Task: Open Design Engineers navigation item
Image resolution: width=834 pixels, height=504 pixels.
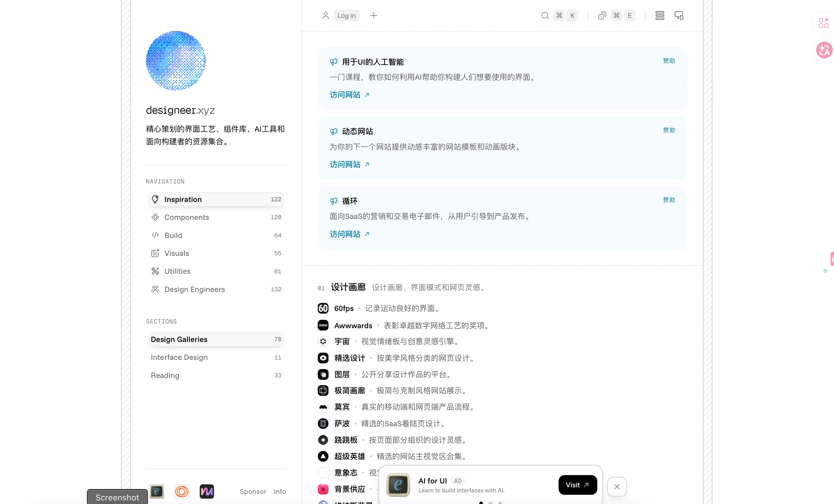Action: 216,289
